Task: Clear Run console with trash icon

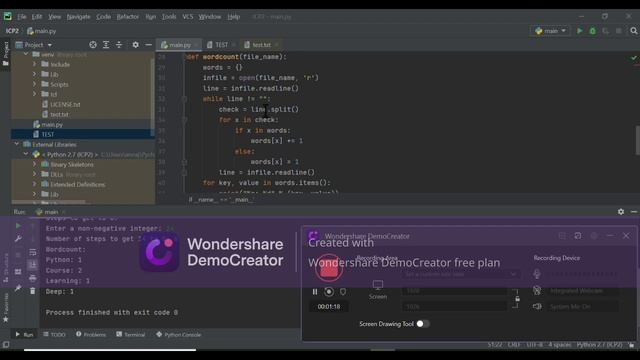Action: coord(33,291)
